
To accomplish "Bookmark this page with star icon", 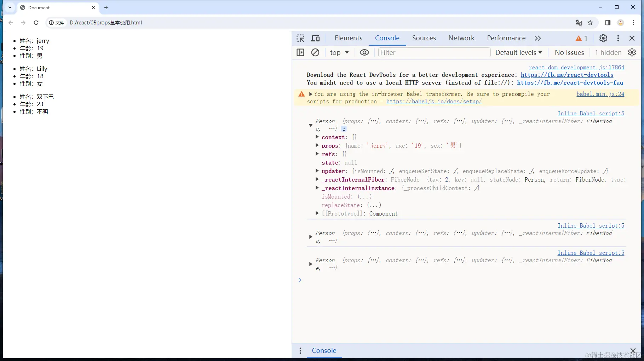I will coord(590,23).
